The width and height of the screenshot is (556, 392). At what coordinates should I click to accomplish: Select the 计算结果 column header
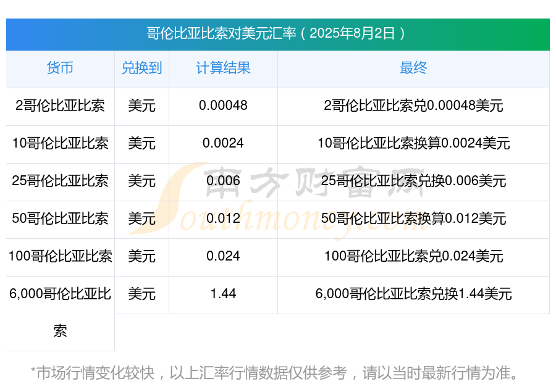click(223, 68)
